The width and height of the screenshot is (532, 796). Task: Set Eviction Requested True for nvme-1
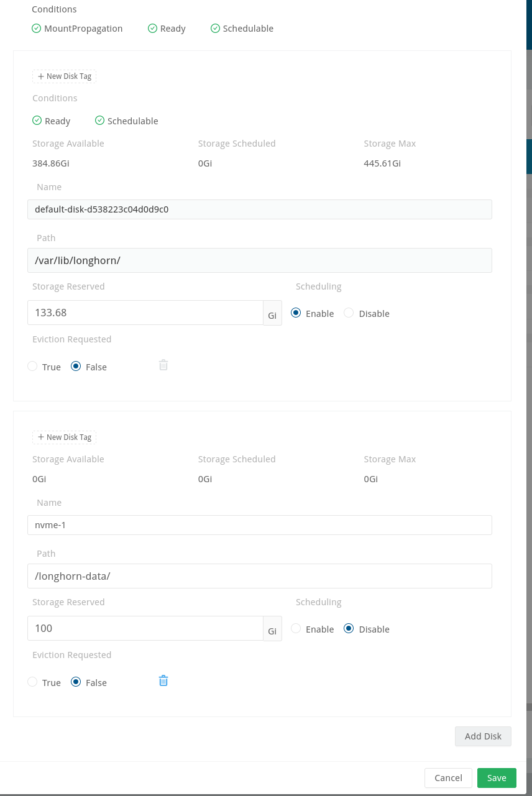[x=32, y=682]
